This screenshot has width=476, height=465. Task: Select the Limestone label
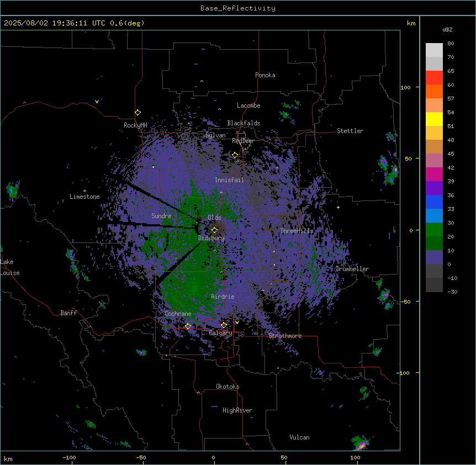84,197
